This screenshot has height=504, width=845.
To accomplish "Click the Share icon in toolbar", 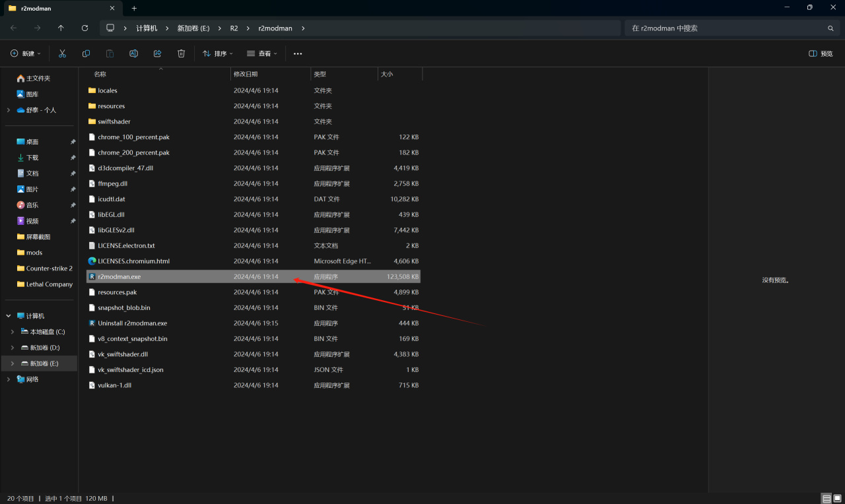I will coord(157,53).
